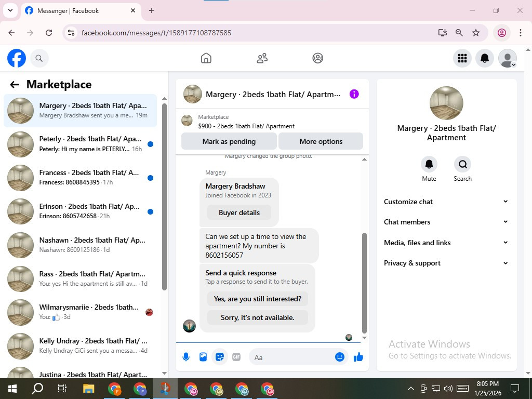Open Buyer details
The width and height of the screenshot is (532, 399).
239,212
